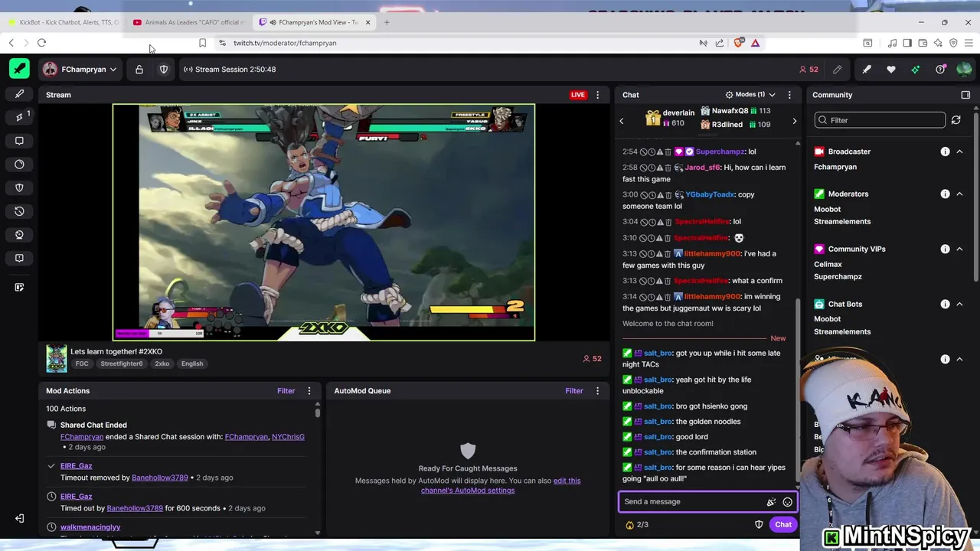Ban Superchampz via ban icon at 2:54
The height and width of the screenshot is (551, 980).
644,152
